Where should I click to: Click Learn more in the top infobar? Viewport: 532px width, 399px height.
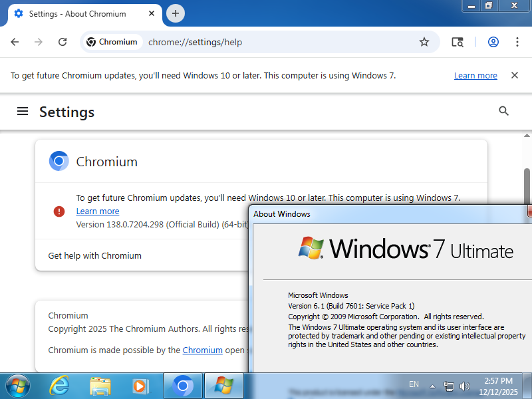475,75
